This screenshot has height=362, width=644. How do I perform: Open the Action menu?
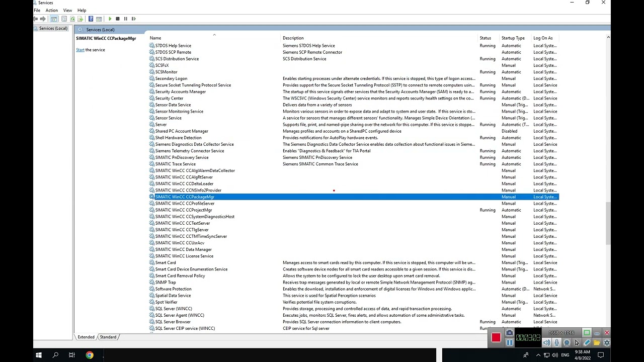click(51, 10)
